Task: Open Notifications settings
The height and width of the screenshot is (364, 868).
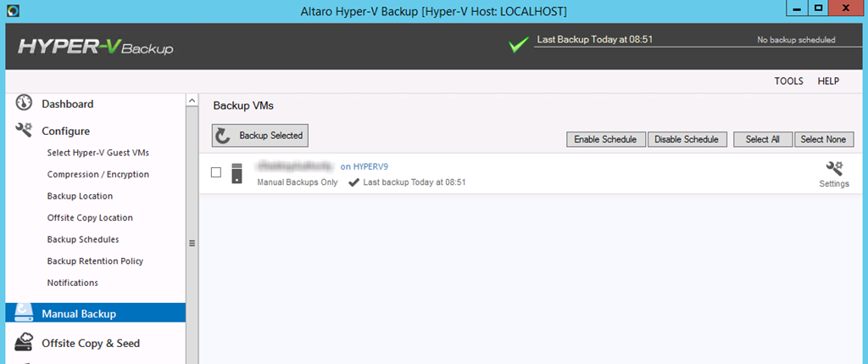Action: (73, 283)
